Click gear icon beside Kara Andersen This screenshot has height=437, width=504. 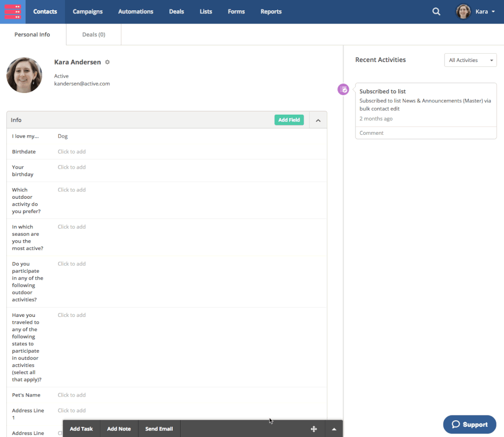pos(107,62)
